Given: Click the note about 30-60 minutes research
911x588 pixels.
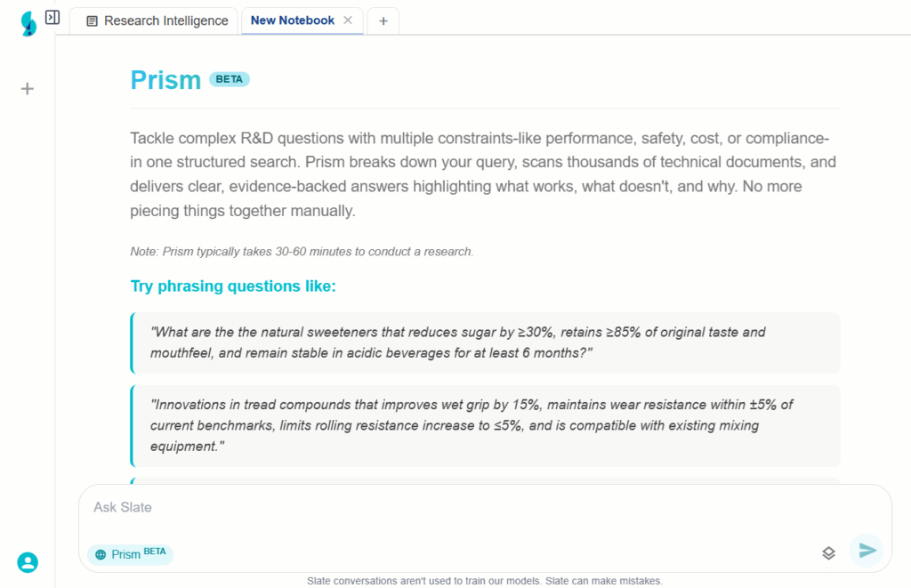Looking at the screenshot, I should coord(302,252).
